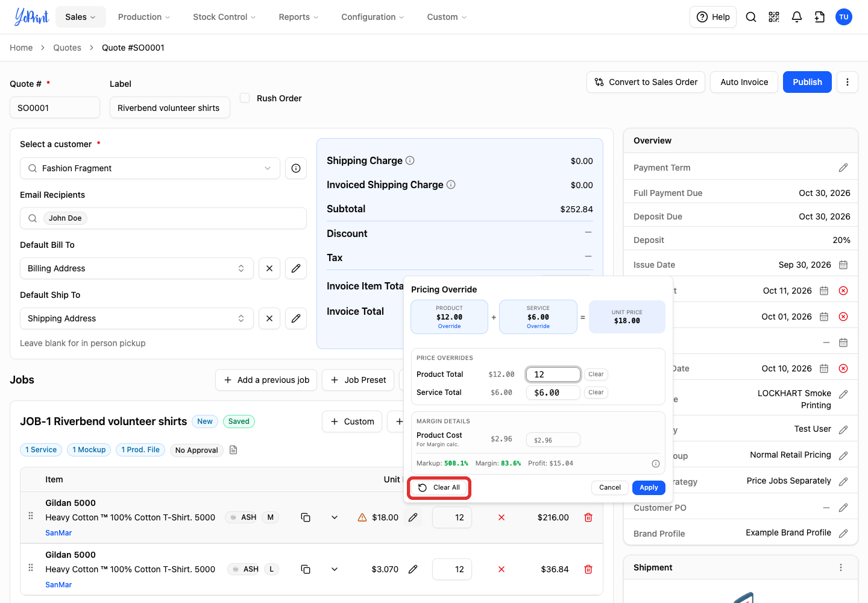This screenshot has width=868, height=603.
Task: Open job notes document icon
Action: pyautogui.click(x=233, y=450)
